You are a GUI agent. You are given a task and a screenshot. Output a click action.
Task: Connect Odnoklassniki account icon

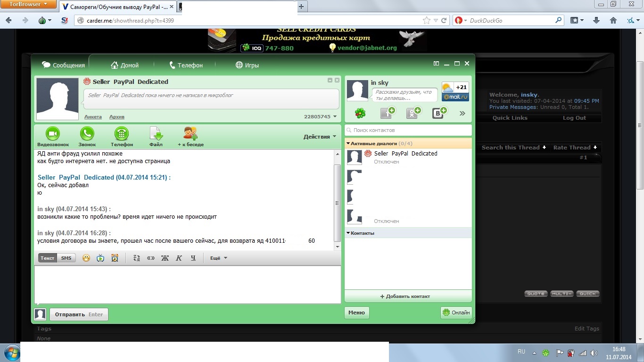(413, 113)
